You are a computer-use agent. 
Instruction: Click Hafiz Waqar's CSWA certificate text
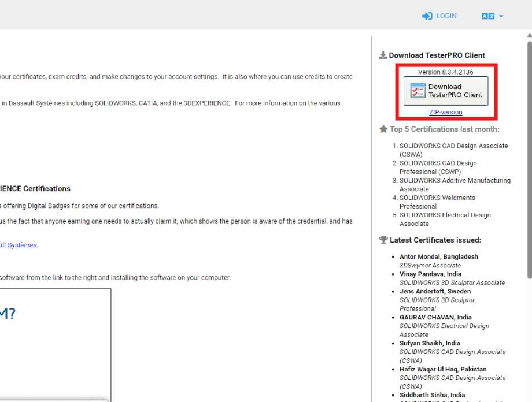(x=453, y=382)
